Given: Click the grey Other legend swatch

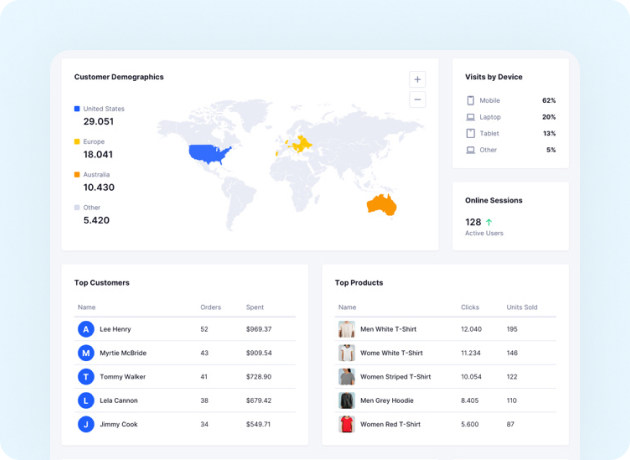Looking at the screenshot, I should [77, 207].
